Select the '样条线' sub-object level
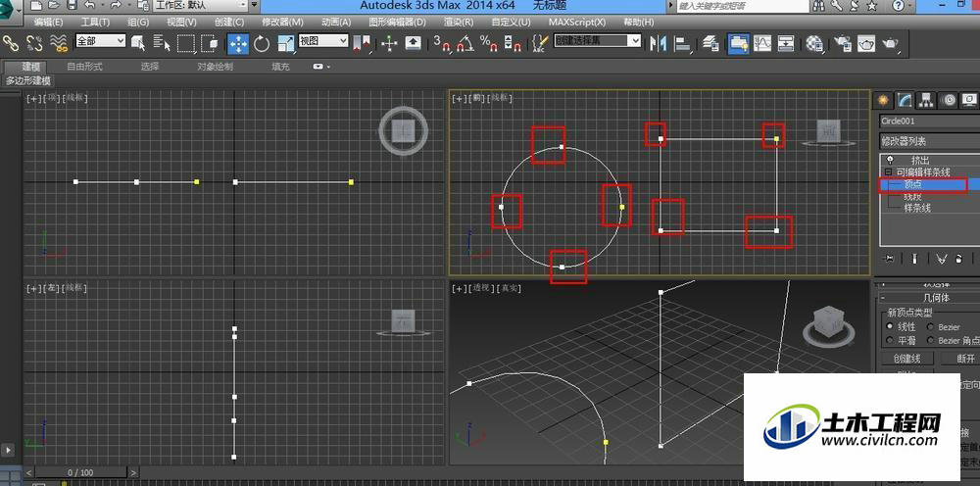 tap(917, 208)
